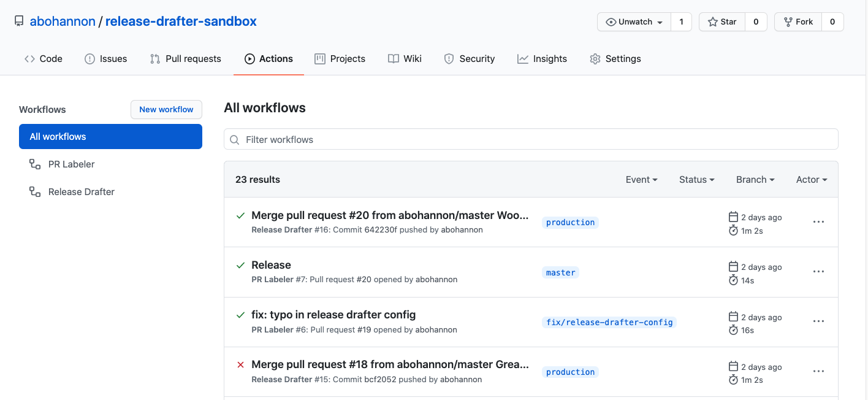Open the three-dot menu for fix: typo run
The image size is (868, 400).
pyautogui.click(x=818, y=321)
